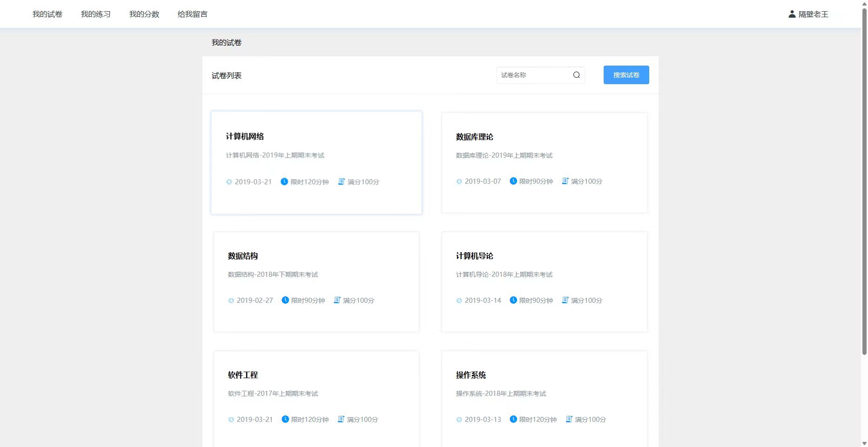868x447 pixels.
Task: Click 限时90分钟 on 数据结构 card
Action: [x=308, y=300]
